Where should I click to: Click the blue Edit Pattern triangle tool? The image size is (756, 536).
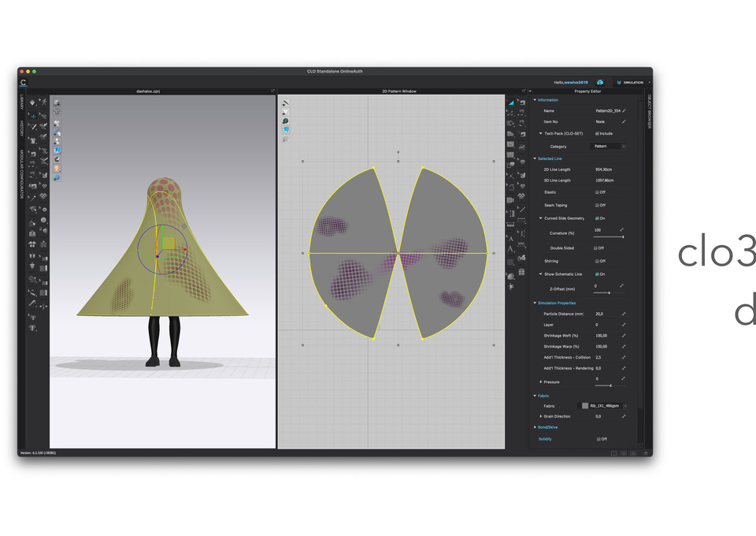point(510,102)
